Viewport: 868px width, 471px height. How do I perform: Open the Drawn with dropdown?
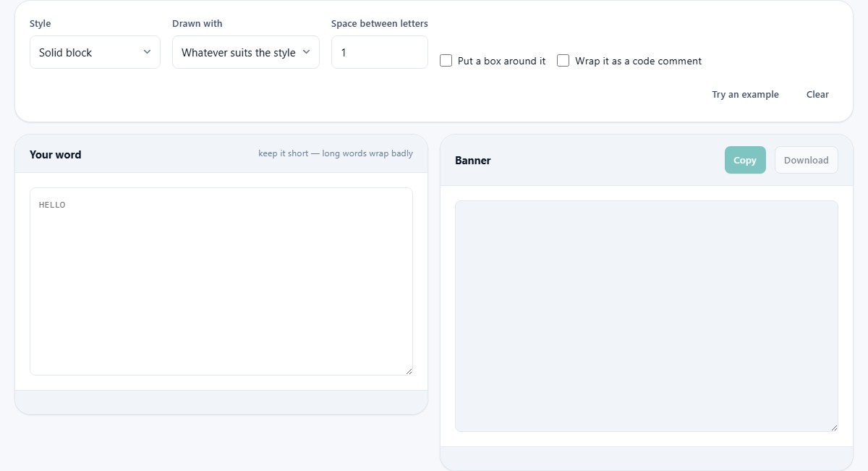coord(246,52)
